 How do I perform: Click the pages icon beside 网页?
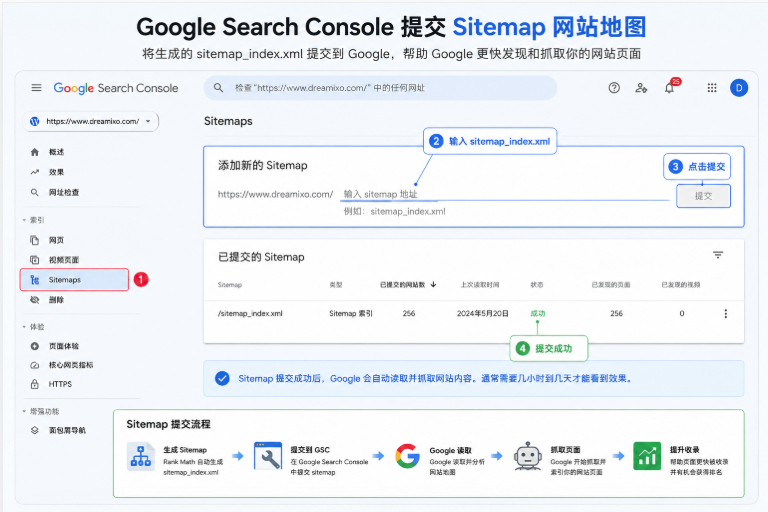[x=34, y=240]
